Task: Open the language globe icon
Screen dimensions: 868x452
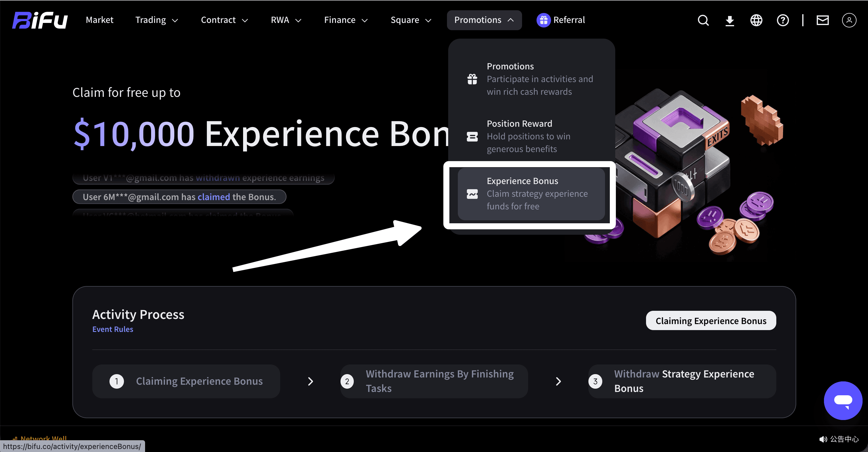Action: point(756,20)
